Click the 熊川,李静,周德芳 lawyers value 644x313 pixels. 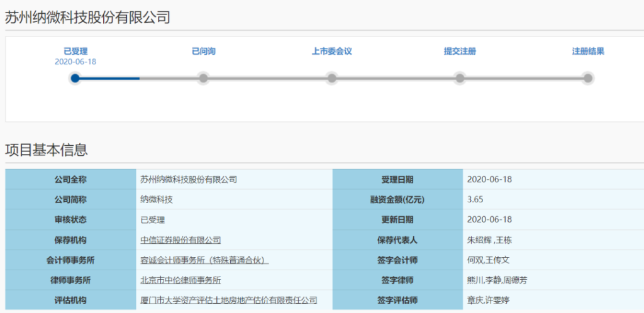497,280
